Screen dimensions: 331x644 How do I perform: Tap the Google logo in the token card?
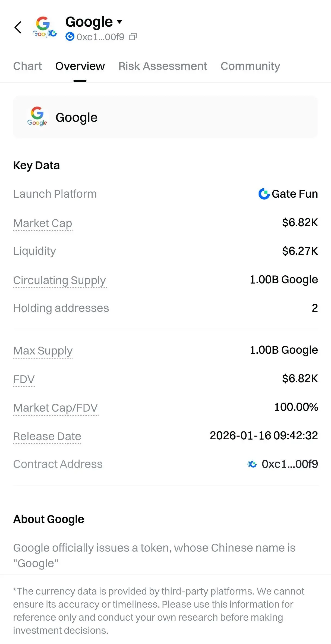point(37,117)
